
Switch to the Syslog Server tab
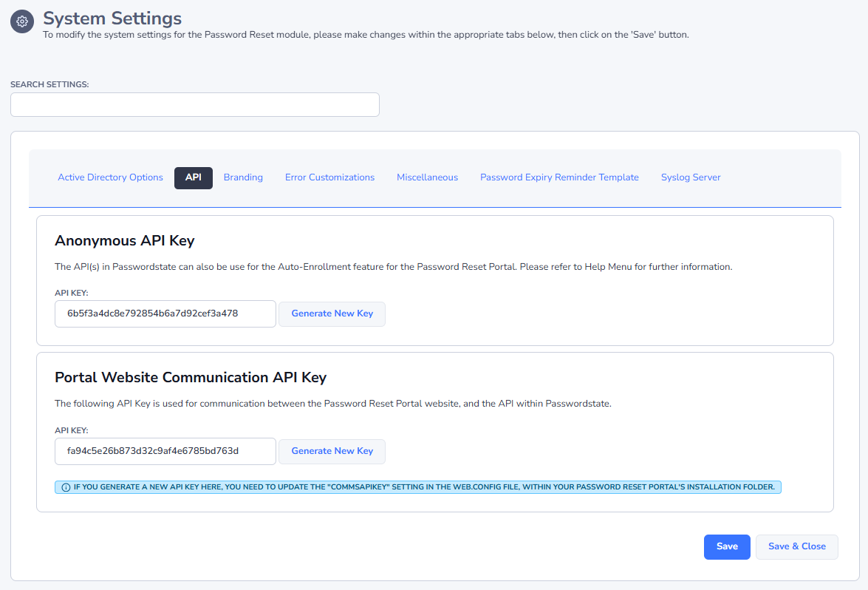(690, 177)
